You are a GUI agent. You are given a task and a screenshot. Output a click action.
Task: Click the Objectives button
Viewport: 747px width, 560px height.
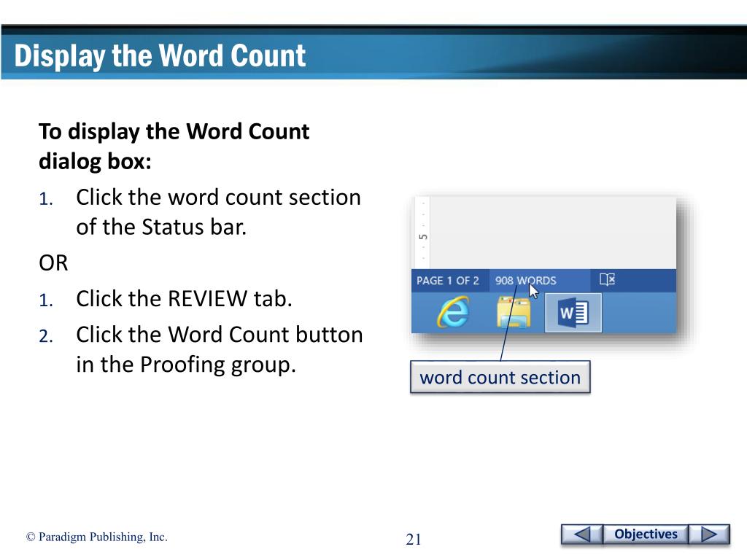(646, 534)
